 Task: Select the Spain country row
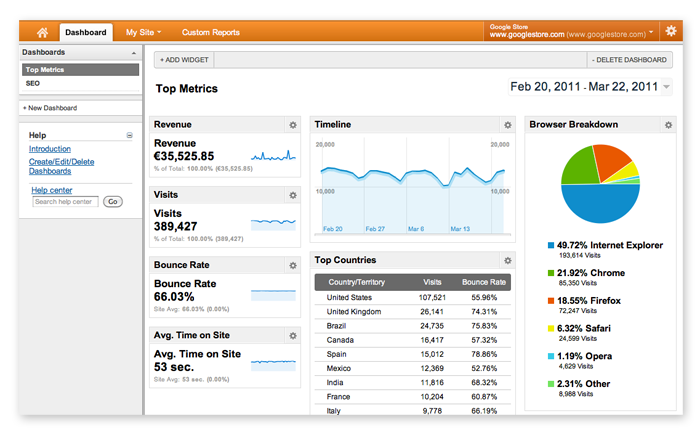tap(412, 354)
